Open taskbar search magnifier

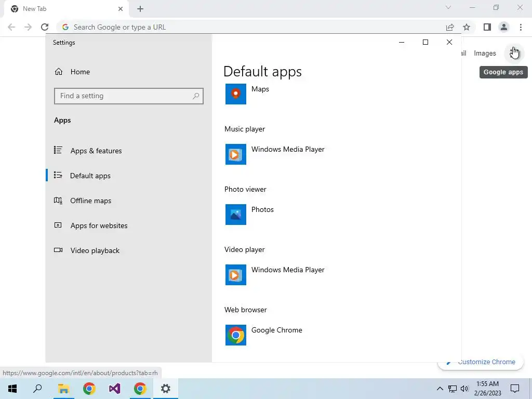tap(37, 389)
